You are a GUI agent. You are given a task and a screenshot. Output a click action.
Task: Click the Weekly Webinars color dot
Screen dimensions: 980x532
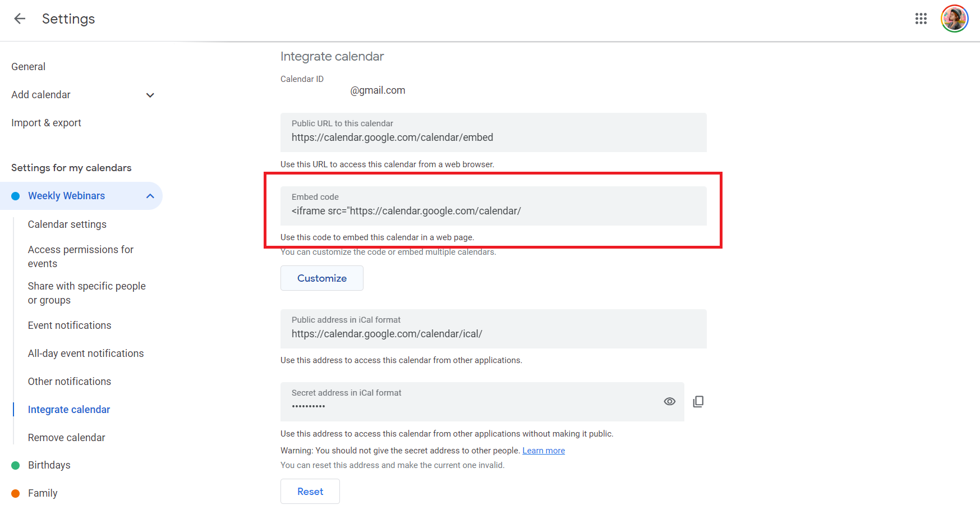click(15, 195)
